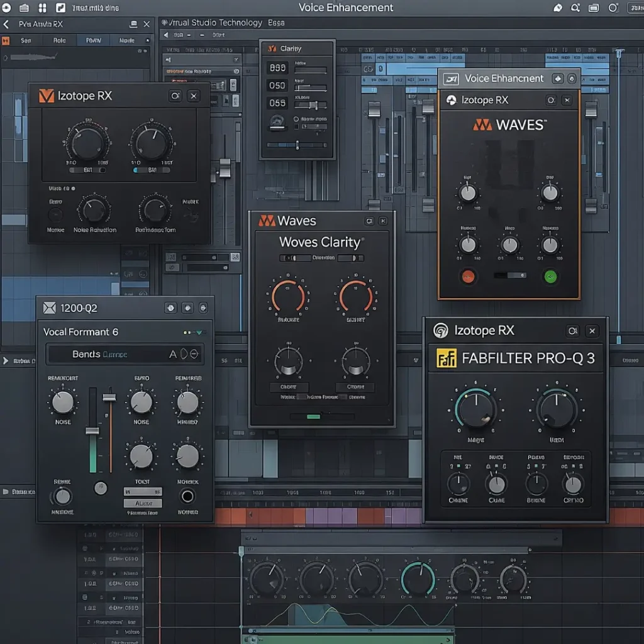Viewport: 644px width, 644px height.
Task: Click the spiral icon in FabFilter window header
Action: (441, 330)
